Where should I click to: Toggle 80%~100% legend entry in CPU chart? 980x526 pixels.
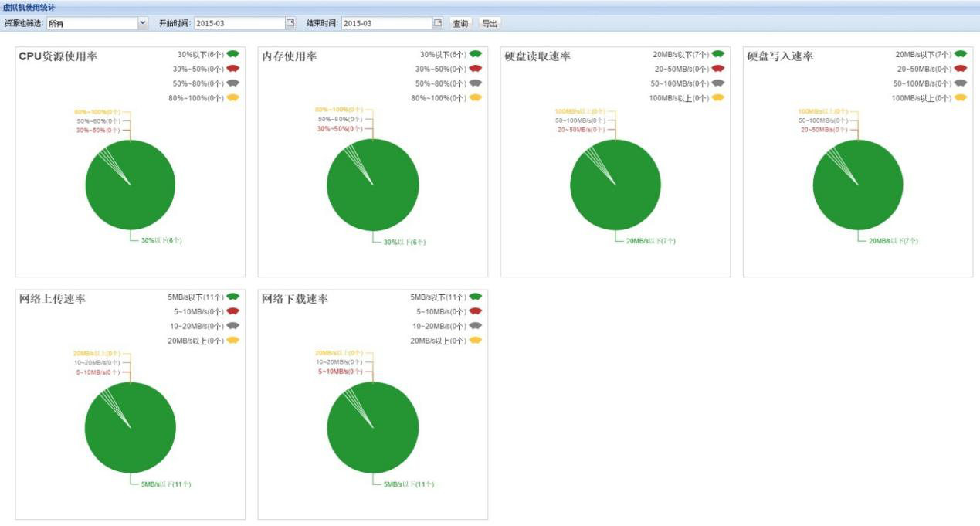point(195,98)
